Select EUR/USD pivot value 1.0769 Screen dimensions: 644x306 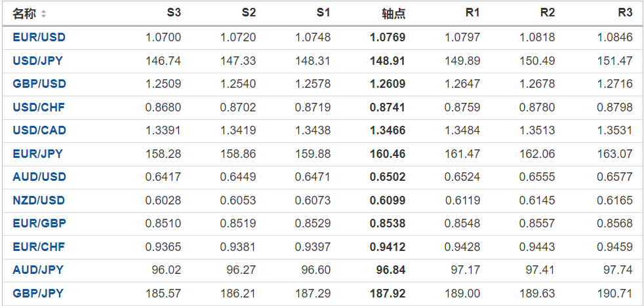point(388,37)
